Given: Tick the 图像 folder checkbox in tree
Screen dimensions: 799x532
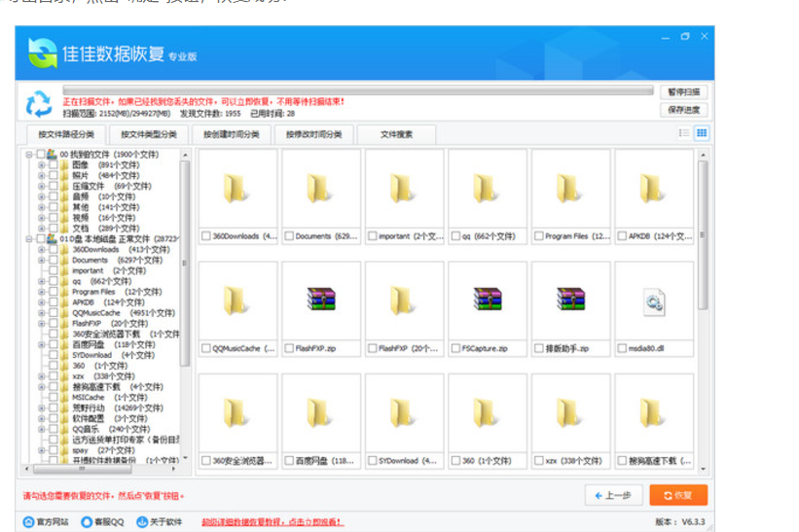Looking at the screenshot, I should click(x=53, y=165).
